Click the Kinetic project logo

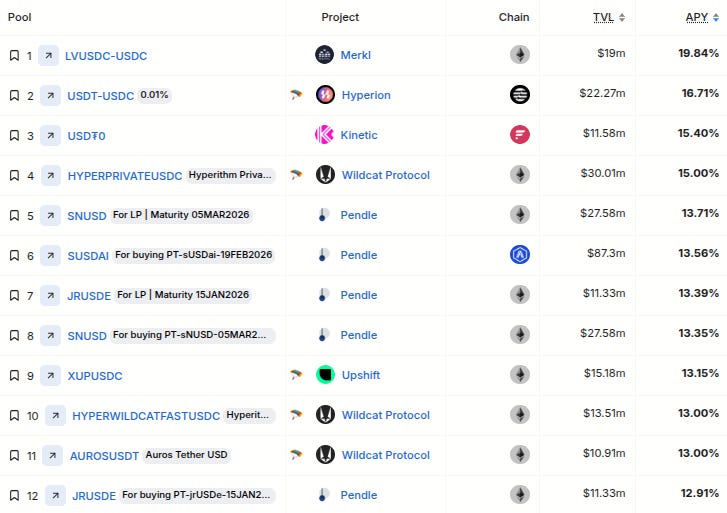pos(324,135)
